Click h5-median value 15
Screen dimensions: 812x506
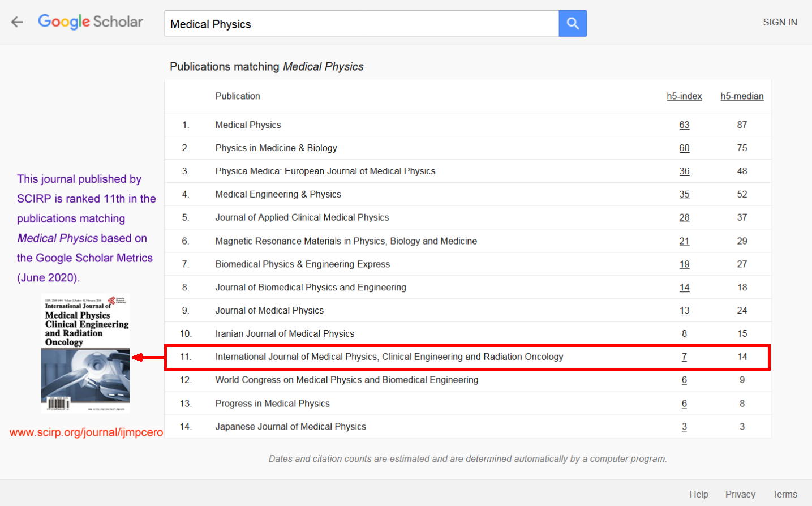(742, 334)
